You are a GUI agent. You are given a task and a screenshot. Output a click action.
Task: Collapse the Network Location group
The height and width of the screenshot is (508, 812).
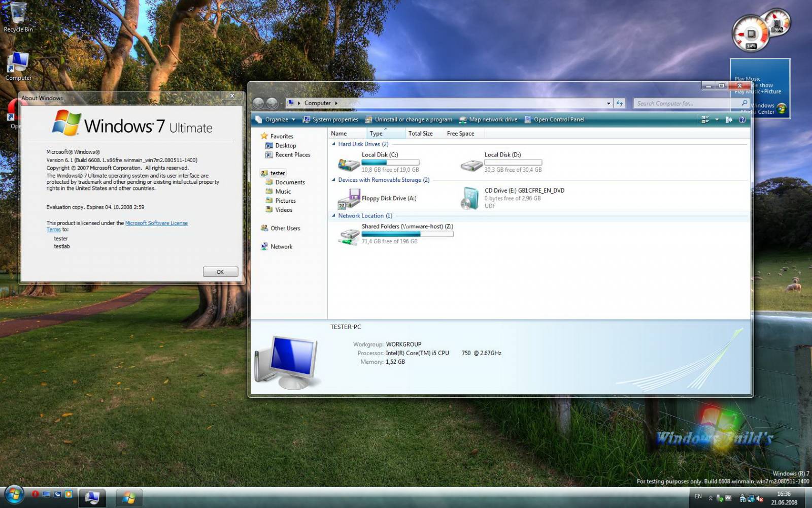(333, 216)
